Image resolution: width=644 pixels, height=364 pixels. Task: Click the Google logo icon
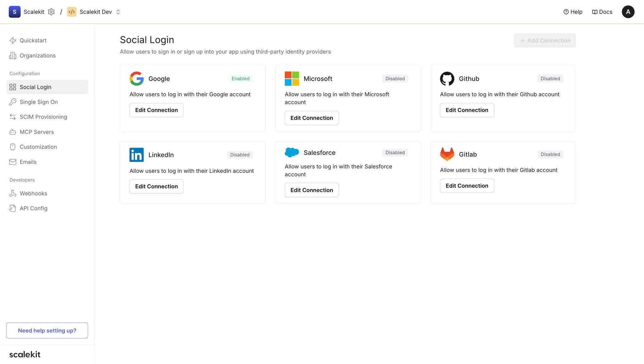(136, 79)
